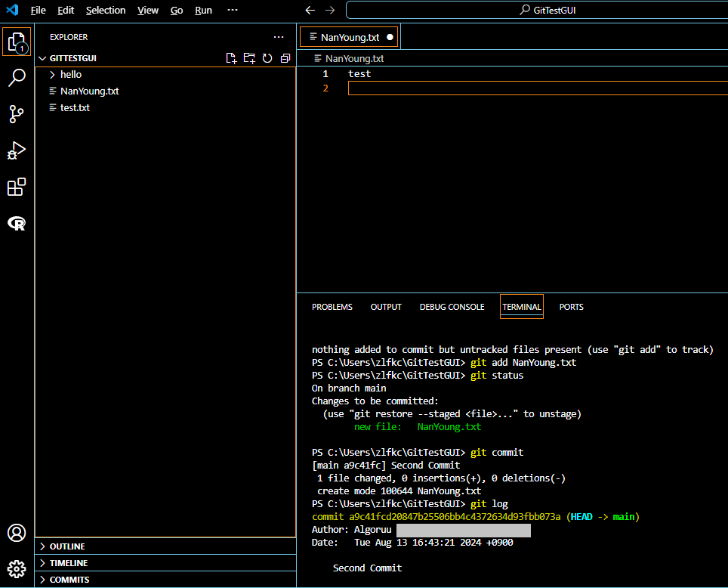Image resolution: width=728 pixels, height=588 pixels.
Task: Switch to the NanYoung.txt editor tab
Action: pos(350,37)
